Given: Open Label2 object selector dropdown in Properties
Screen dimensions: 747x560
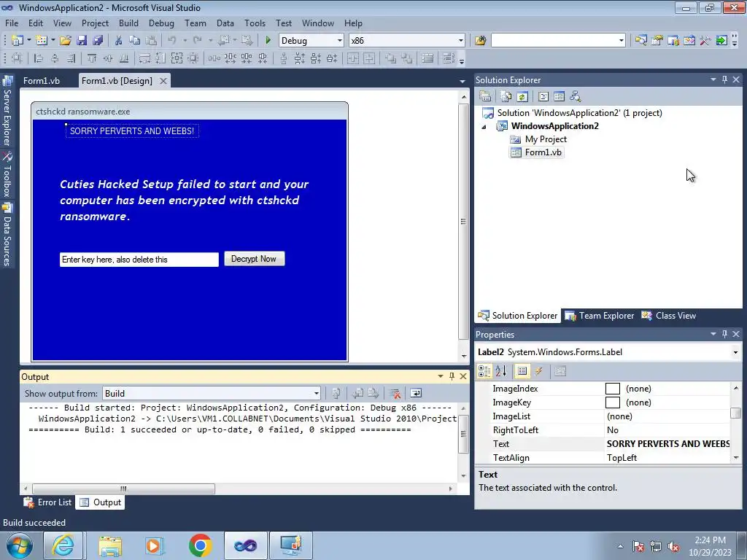Looking at the screenshot, I should coord(735,352).
